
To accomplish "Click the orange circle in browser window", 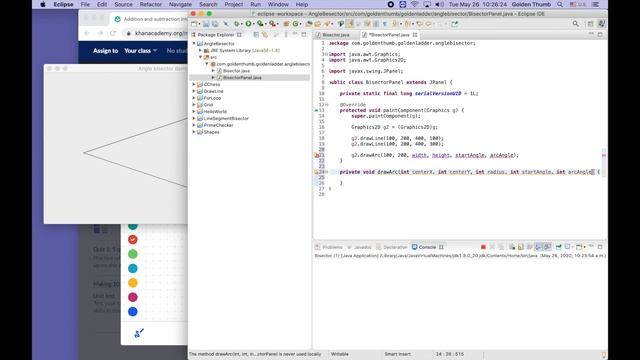I will 133,282.
